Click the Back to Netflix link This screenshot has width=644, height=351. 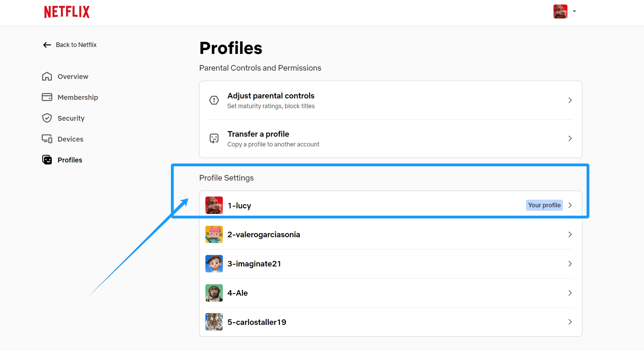70,45
